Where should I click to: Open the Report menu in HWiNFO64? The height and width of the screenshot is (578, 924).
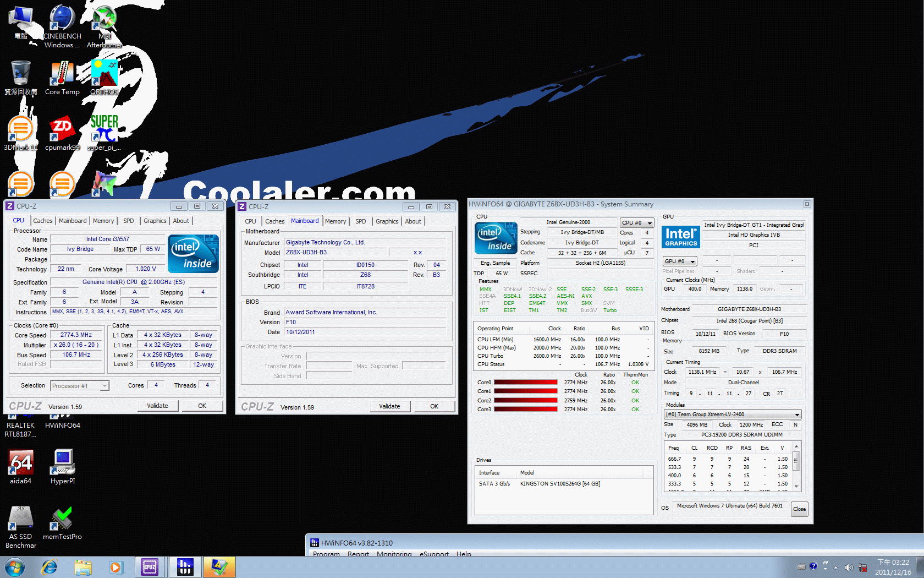pos(358,554)
